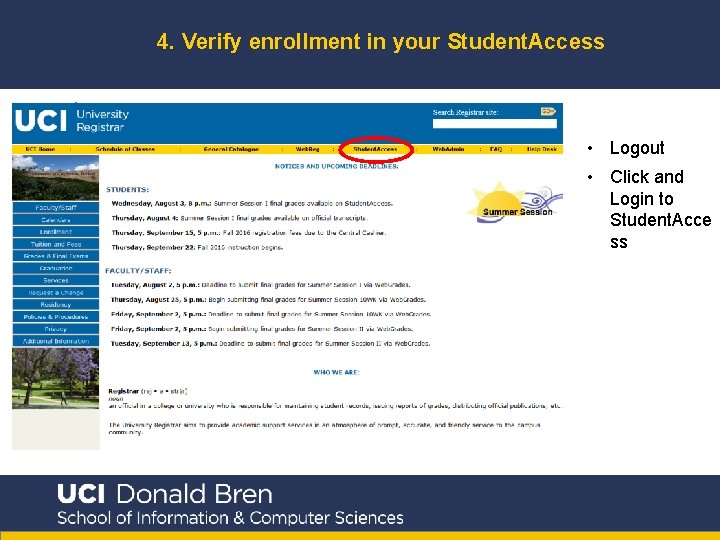This screenshot has height=540, width=720.
Task: Click the 'Thursday, August 25, 5 p.m.' notice
Action: coord(268,299)
